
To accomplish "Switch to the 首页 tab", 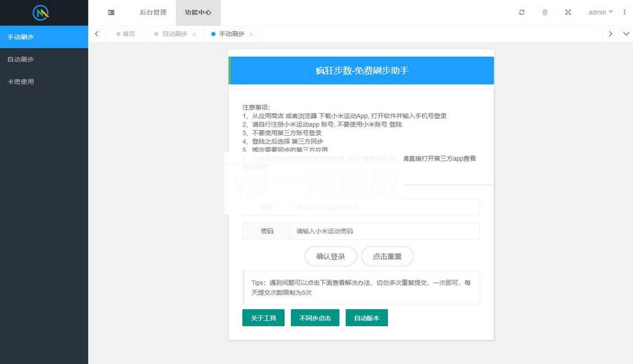I will [x=128, y=34].
